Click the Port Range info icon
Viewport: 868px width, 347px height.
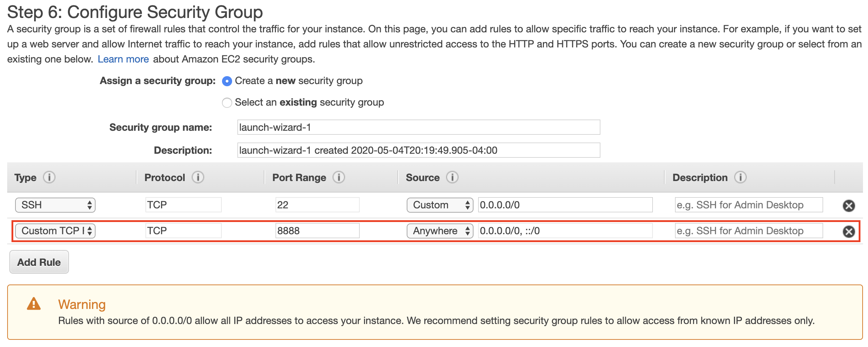click(x=339, y=177)
